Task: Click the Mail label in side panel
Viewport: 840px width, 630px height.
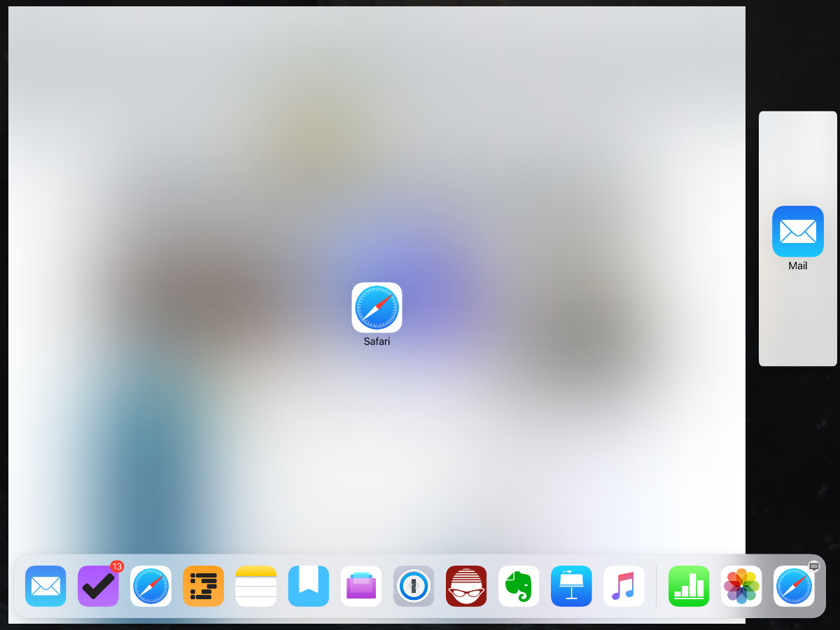Action: tap(798, 266)
